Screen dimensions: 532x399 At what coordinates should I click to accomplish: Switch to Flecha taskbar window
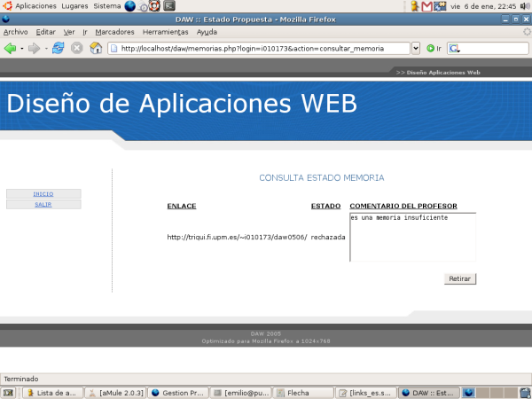[x=303, y=393]
